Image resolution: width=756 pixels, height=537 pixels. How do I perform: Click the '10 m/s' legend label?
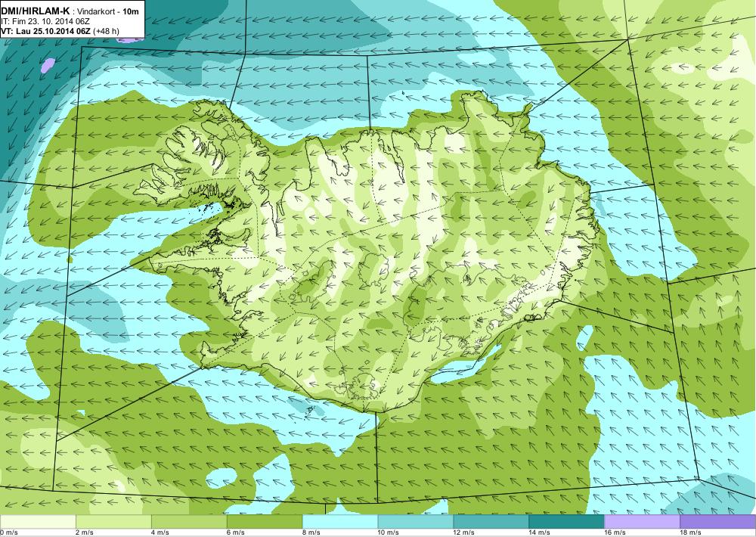pyautogui.click(x=389, y=532)
